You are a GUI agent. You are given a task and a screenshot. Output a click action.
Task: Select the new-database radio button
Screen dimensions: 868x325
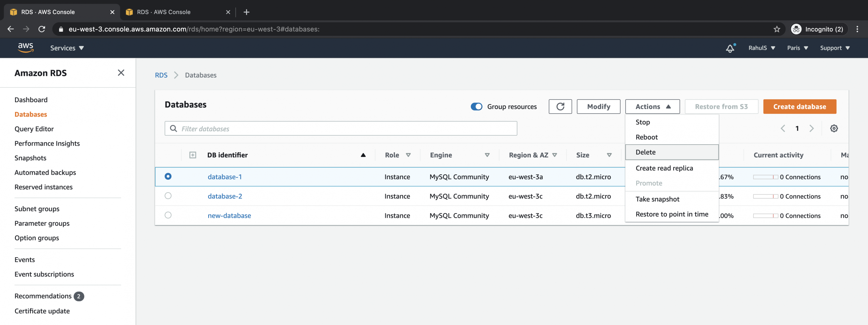168,215
